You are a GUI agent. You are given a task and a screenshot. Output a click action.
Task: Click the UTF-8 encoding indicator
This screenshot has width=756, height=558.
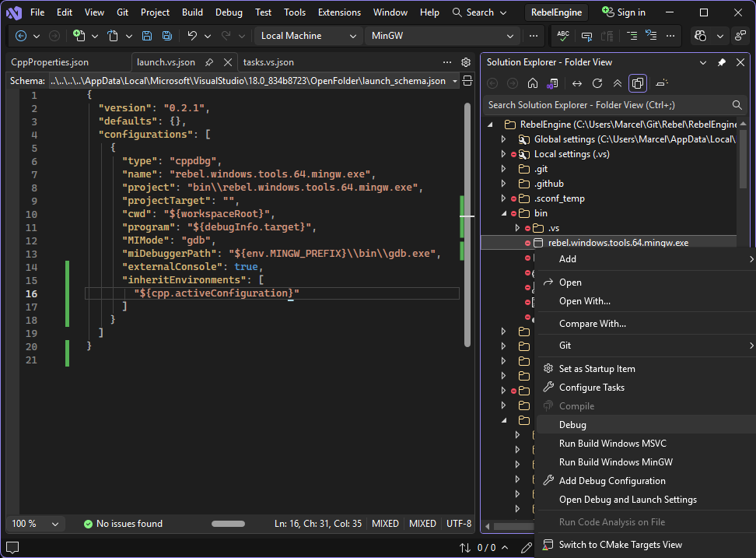point(459,524)
